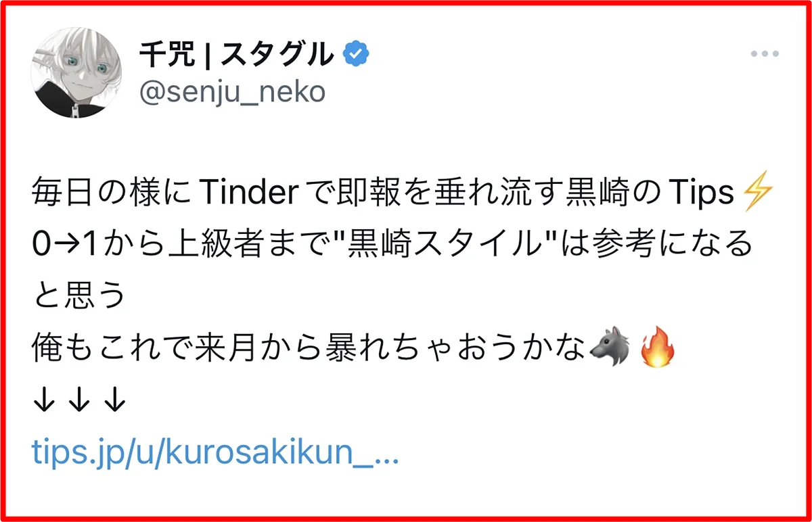Click the blue verified badge
This screenshot has width=812, height=522.
click(x=356, y=54)
